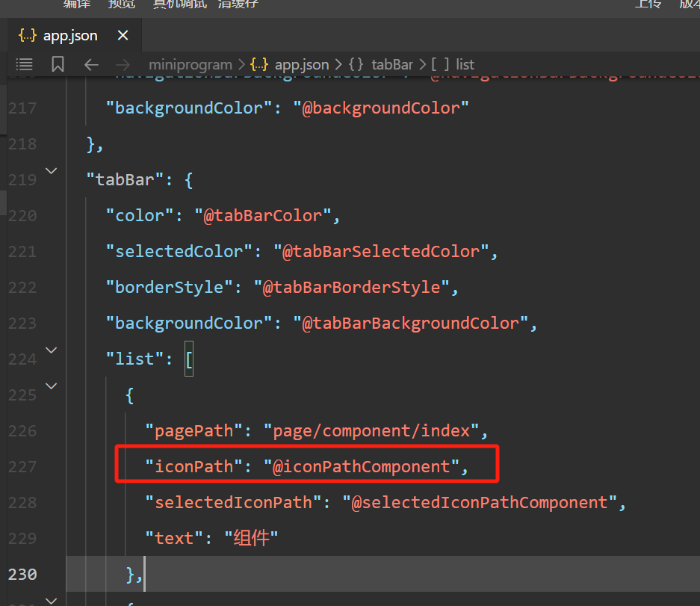
Task: Select the app.json file tab
Action: (x=70, y=35)
